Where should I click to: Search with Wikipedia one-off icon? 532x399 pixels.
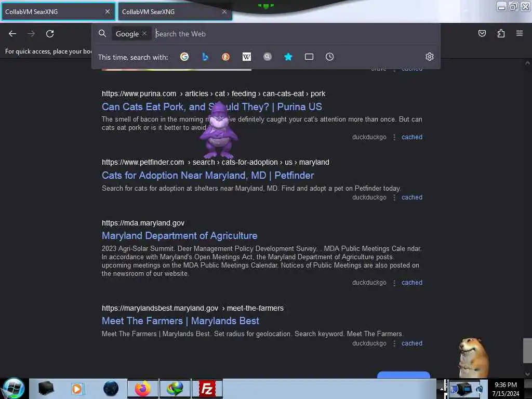[247, 57]
